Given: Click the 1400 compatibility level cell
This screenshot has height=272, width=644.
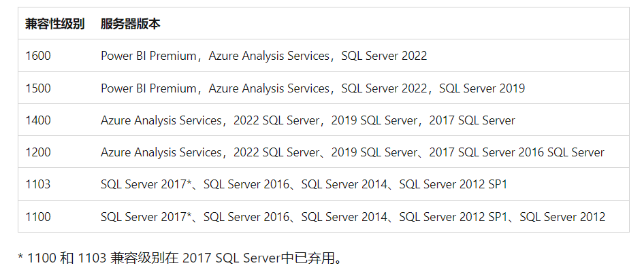Looking at the screenshot, I should 38,120.
